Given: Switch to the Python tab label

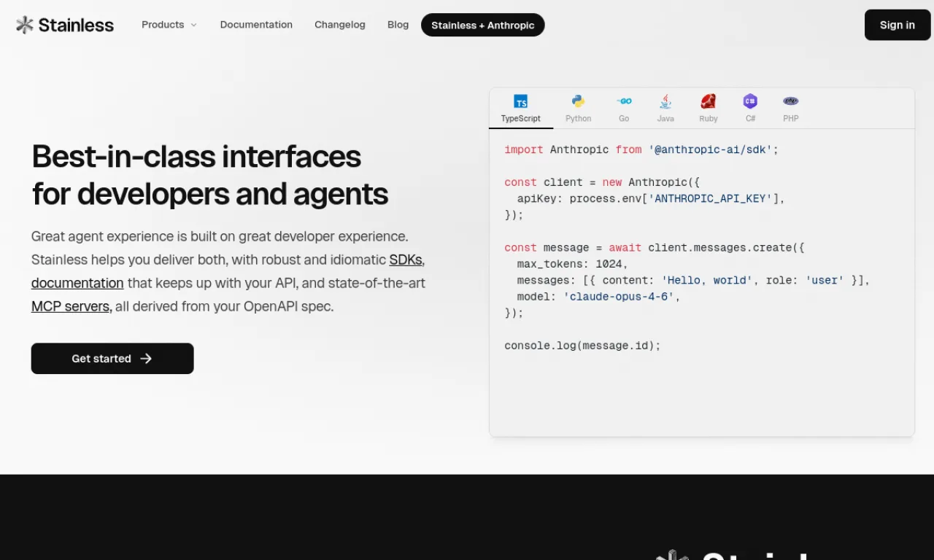Looking at the screenshot, I should click(x=578, y=118).
